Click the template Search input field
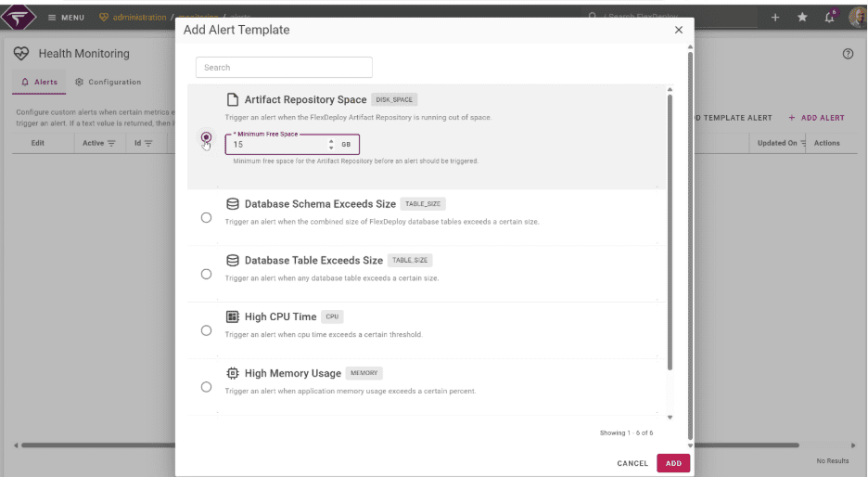Screen dimensions: 868x477 284,68
